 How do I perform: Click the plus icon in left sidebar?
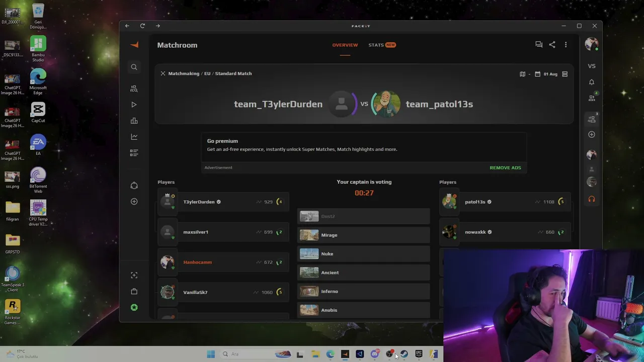(x=134, y=202)
